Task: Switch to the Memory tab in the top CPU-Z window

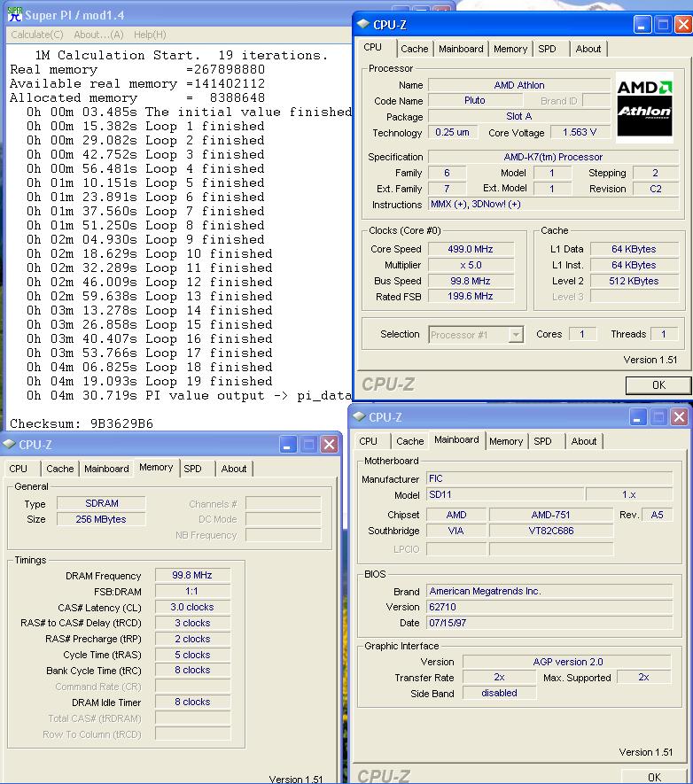Action: (x=510, y=49)
